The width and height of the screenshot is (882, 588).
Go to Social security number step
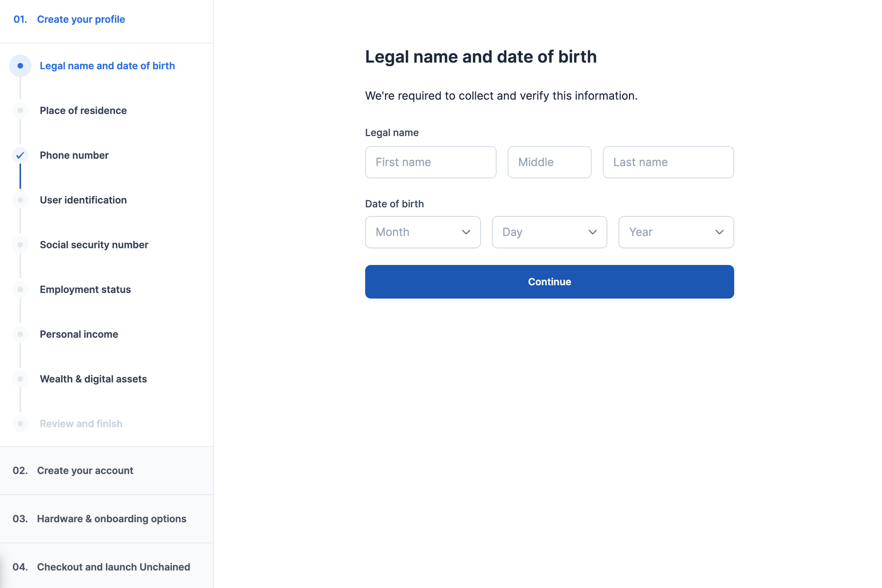(x=93, y=245)
